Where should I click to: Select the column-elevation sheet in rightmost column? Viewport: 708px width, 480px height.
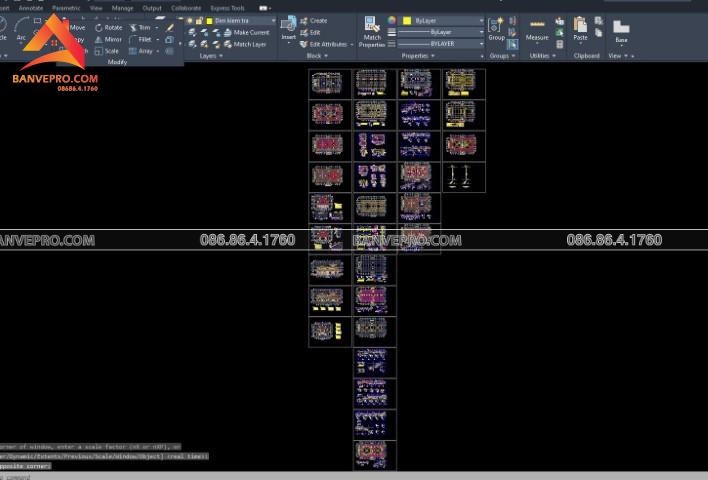pyautogui.click(x=464, y=177)
